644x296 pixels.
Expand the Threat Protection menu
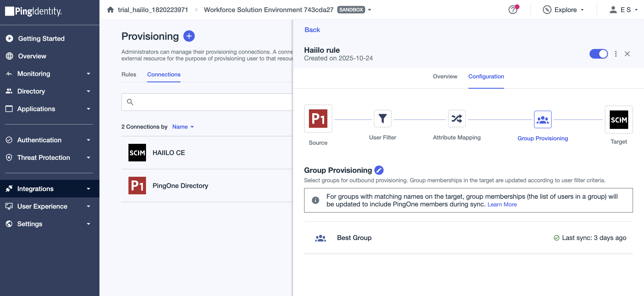(88, 157)
